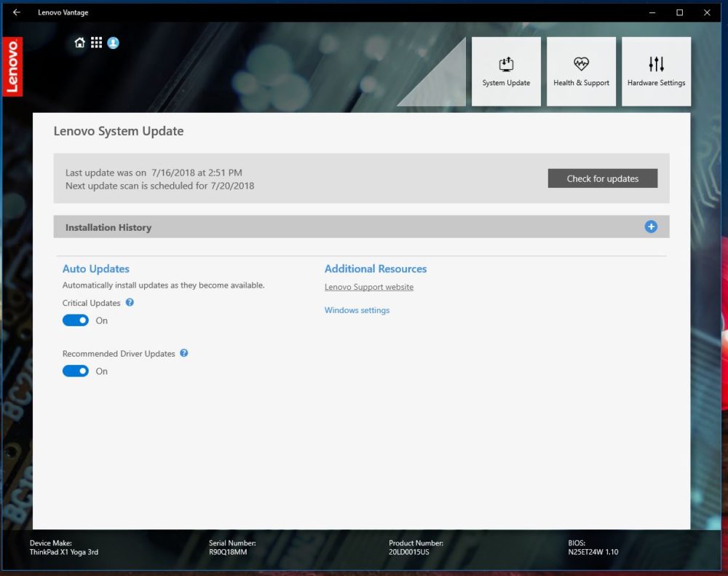Click the last update date text
728x576 pixels.
pyautogui.click(x=154, y=173)
